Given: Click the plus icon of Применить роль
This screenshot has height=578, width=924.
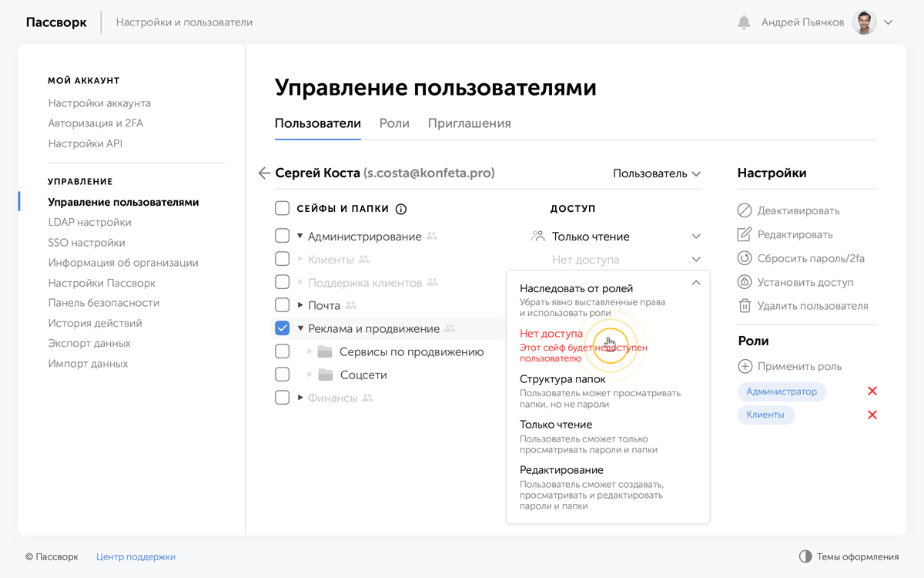Looking at the screenshot, I should click(x=745, y=366).
